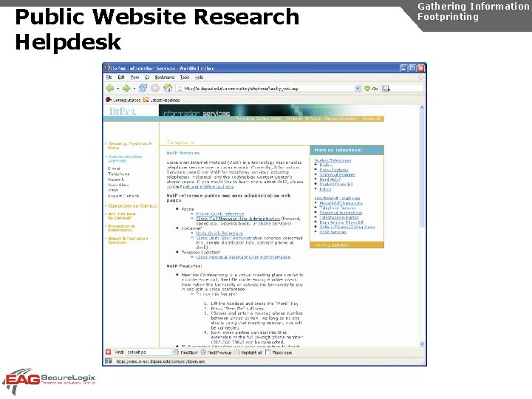The image size is (532, 399).
Task: Go to the Home page icon
Action: click(168, 88)
